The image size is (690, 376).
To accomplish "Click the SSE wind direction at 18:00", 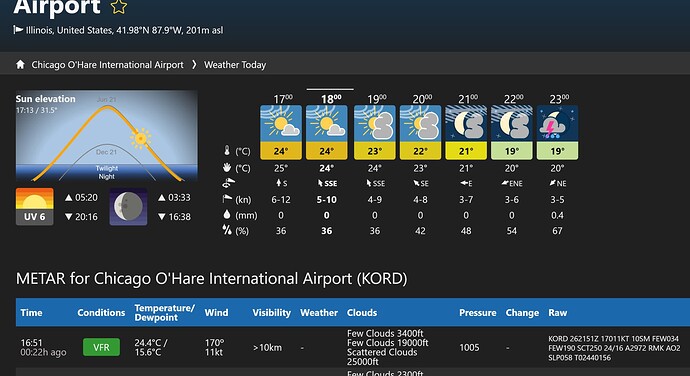I will tap(328, 183).
